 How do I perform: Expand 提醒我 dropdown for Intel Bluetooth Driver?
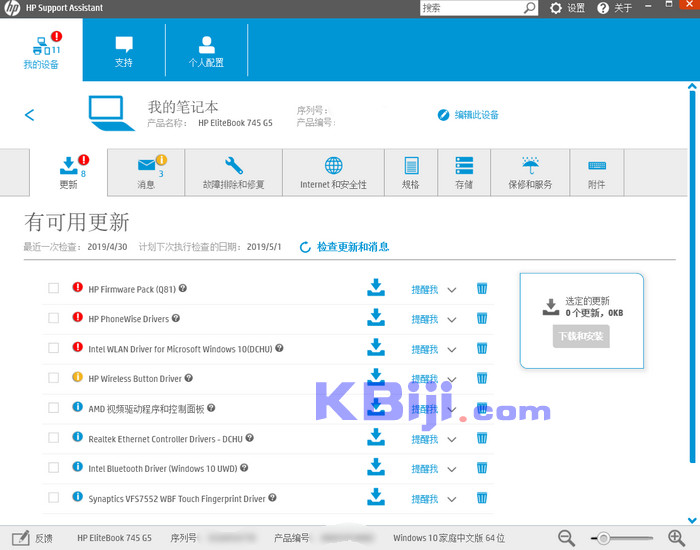tap(452, 470)
